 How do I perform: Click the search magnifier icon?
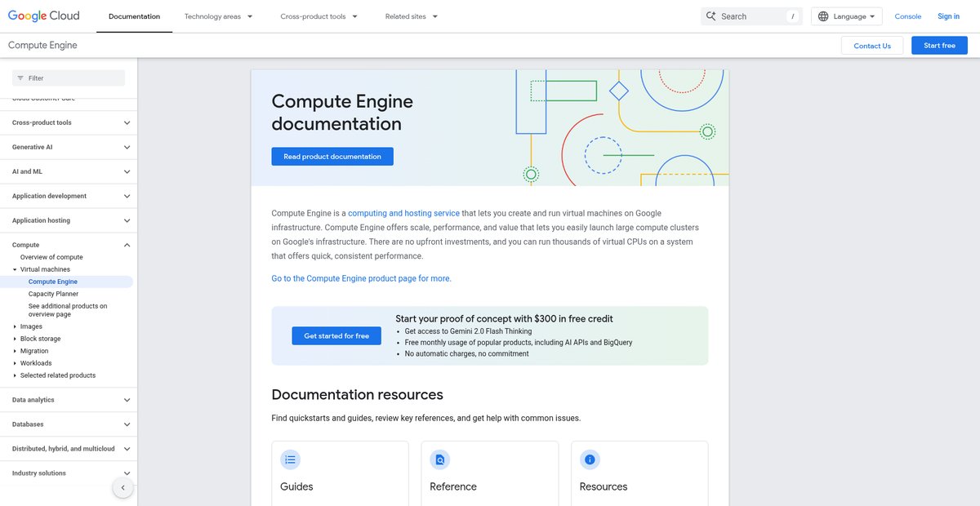(x=711, y=16)
